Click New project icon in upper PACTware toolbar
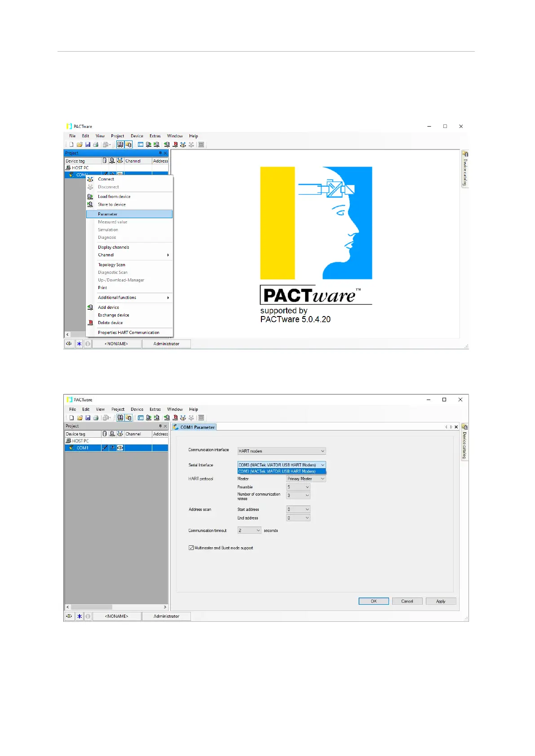This screenshot has width=535, height=756. (x=71, y=145)
